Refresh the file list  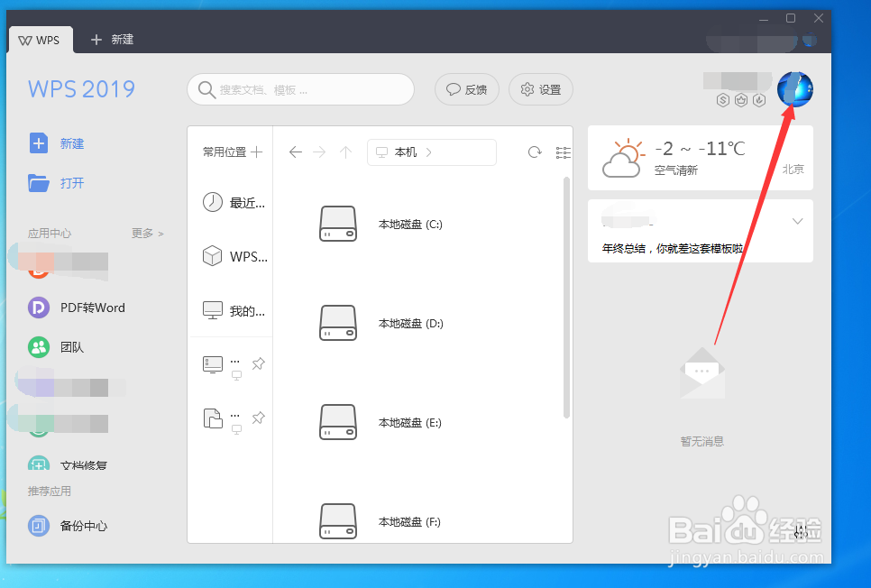(x=534, y=152)
